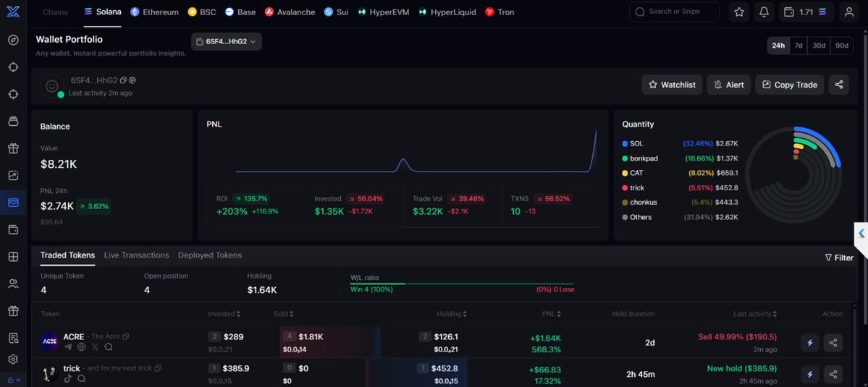Image resolution: width=868 pixels, height=387 pixels.
Task: Copy the 6SF4...HhG2 wallet address
Action: click(124, 80)
